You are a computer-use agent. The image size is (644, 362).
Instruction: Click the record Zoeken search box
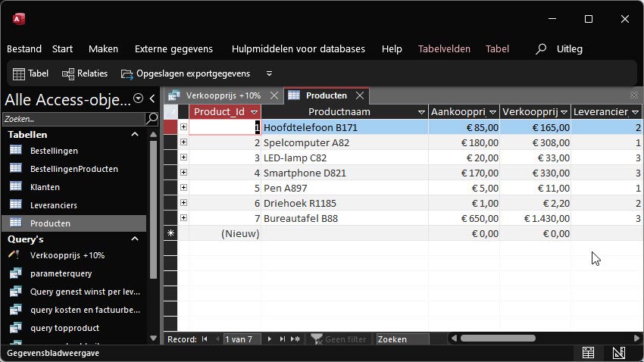[402, 339]
